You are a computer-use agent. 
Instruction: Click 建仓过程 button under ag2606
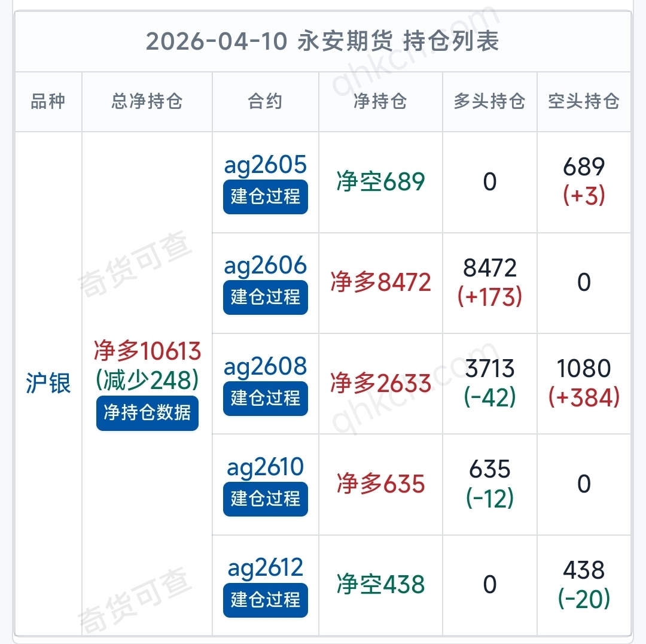point(266,297)
